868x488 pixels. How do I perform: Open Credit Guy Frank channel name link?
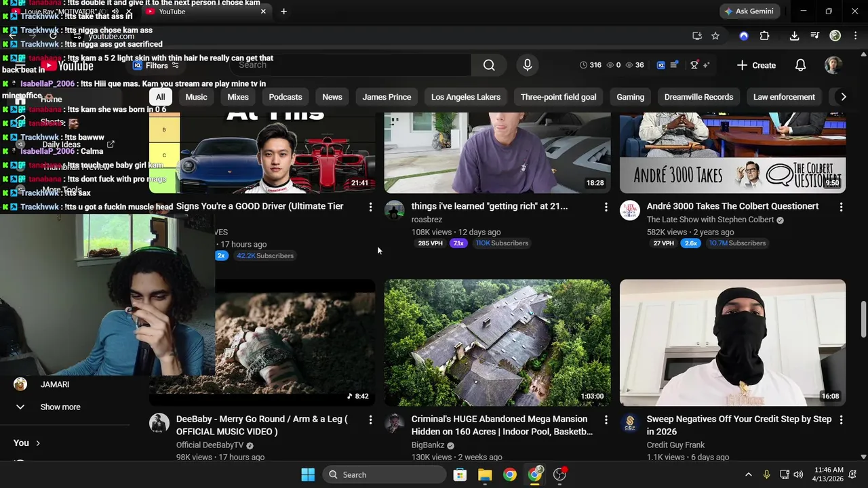pos(675,445)
